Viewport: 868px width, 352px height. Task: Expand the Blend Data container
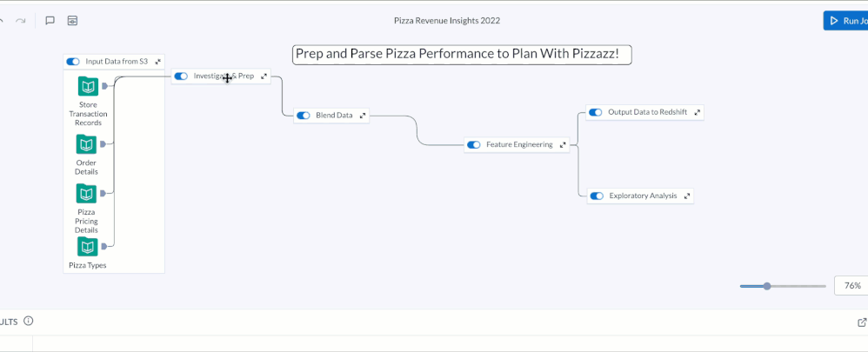pos(363,115)
